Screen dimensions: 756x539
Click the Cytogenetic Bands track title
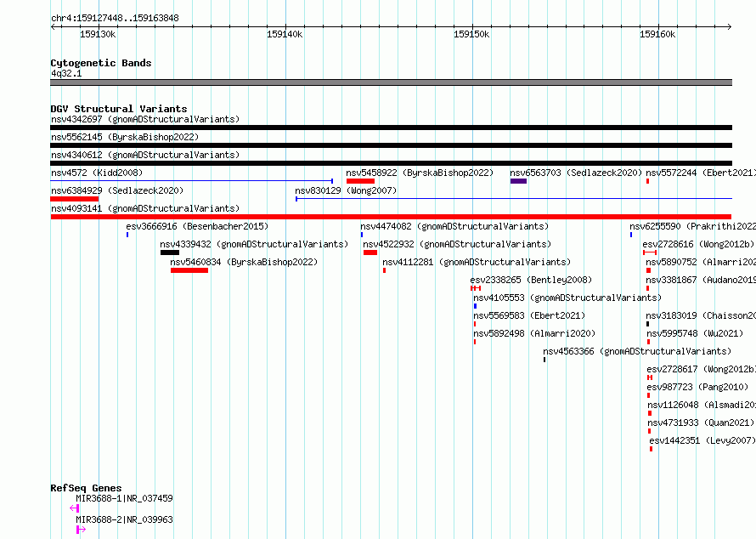click(x=101, y=63)
